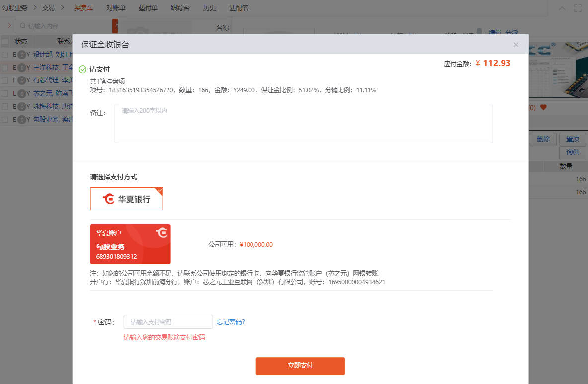This screenshot has width=588, height=384.
Task: Click the fullscreen icon at top right
Action: [x=578, y=8]
